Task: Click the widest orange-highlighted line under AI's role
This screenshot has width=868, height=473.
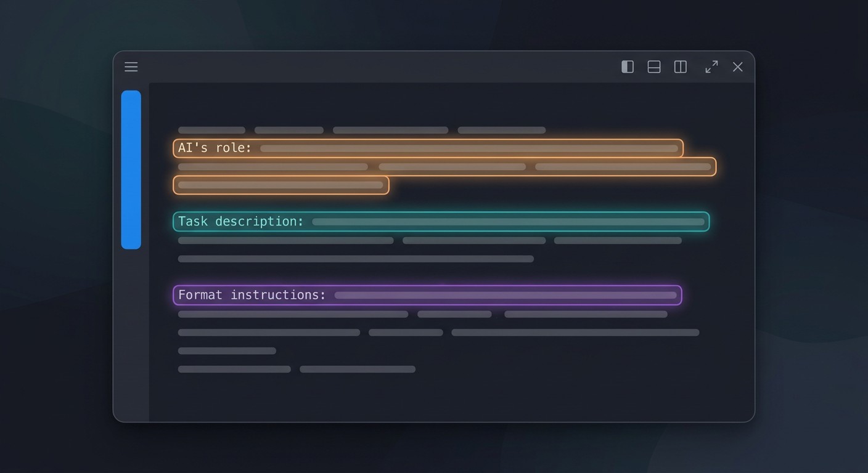Action: [x=444, y=167]
